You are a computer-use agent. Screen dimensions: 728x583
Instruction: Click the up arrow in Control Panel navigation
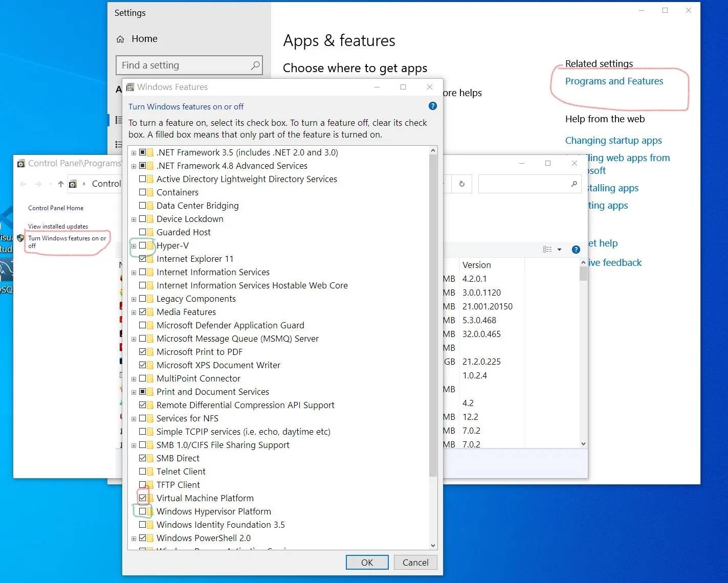point(61,184)
